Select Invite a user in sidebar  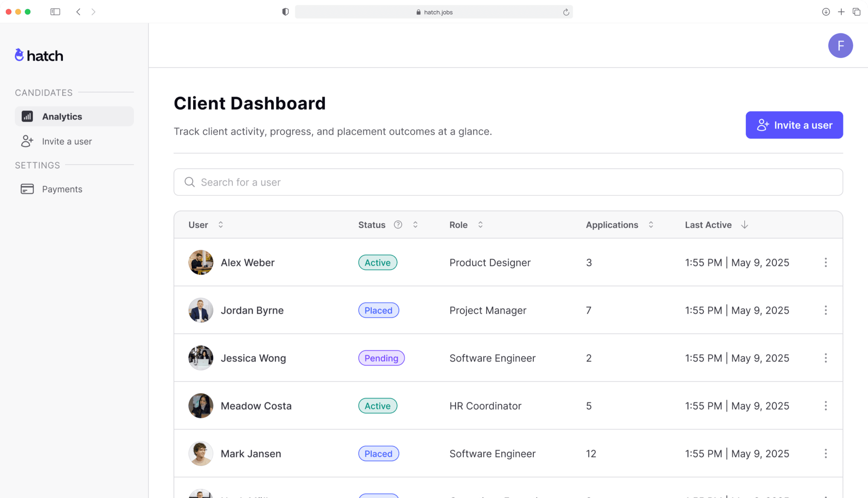click(67, 141)
